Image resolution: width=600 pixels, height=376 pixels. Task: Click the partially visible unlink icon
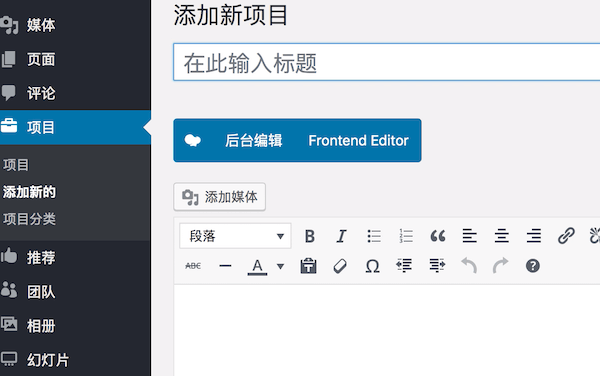pos(594,236)
